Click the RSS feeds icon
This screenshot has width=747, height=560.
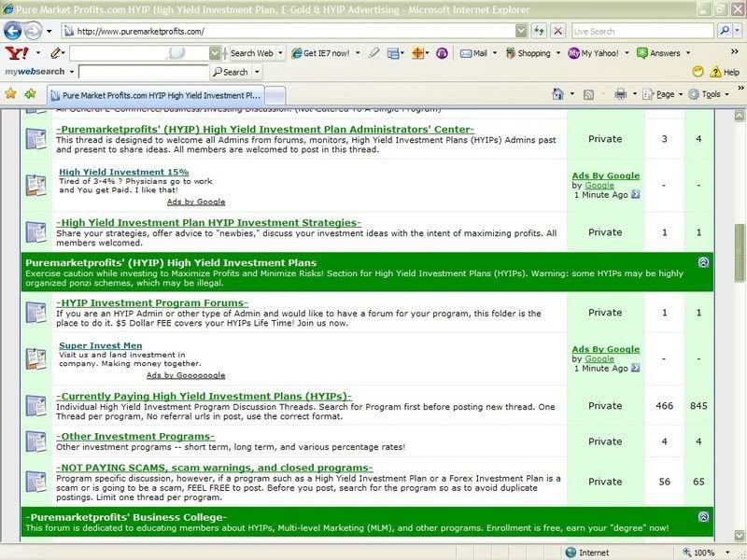click(x=589, y=94)
